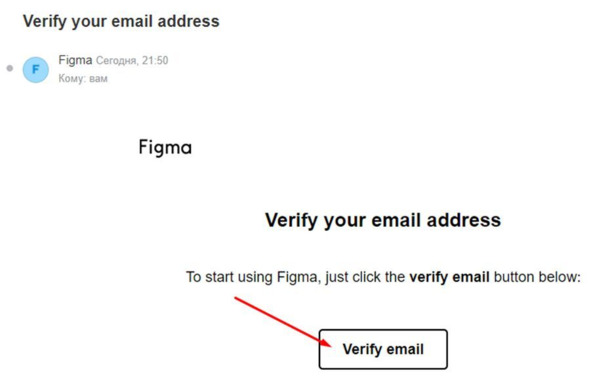This screenshot has width=591, height=381.
Task: Click the blue F sender avatar
Action: coord(36,69)
